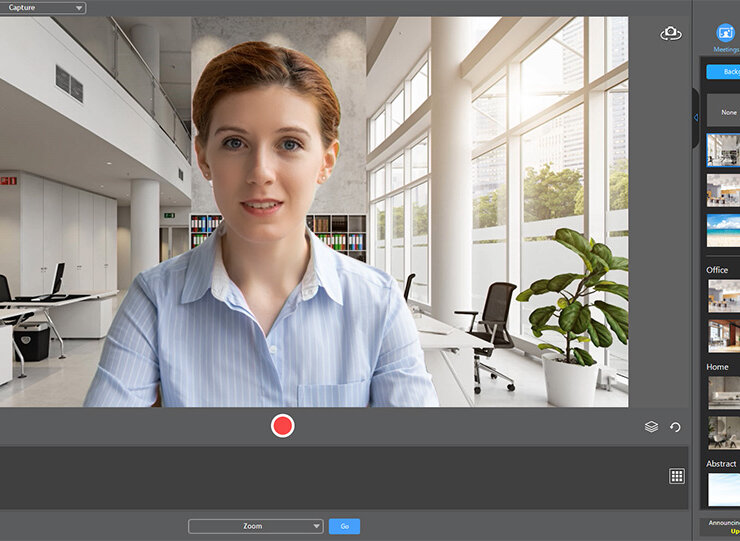Select second thumbnail under Office category
740x541 pixels.
tap(723, 335)
